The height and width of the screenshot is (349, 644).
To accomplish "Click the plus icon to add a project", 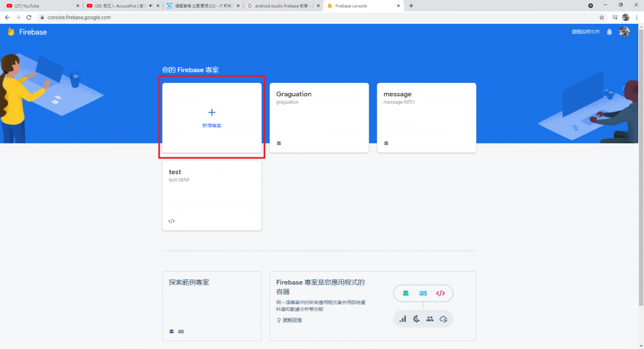I will (x=211, y=113).
